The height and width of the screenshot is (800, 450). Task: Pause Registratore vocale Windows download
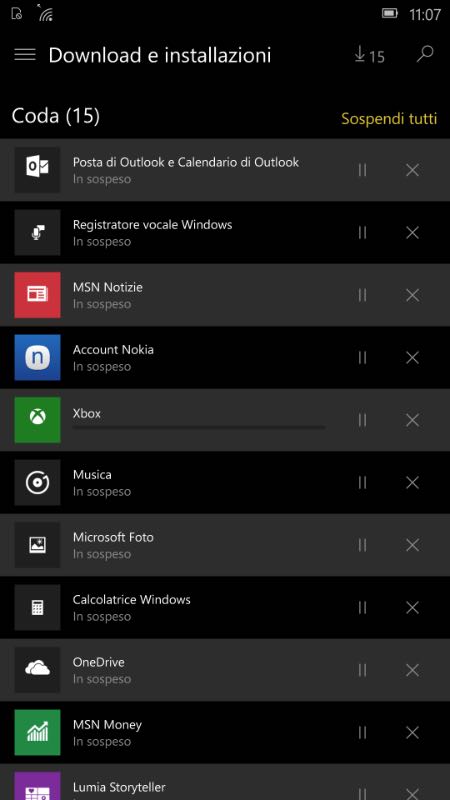click(x=362, y=233)
